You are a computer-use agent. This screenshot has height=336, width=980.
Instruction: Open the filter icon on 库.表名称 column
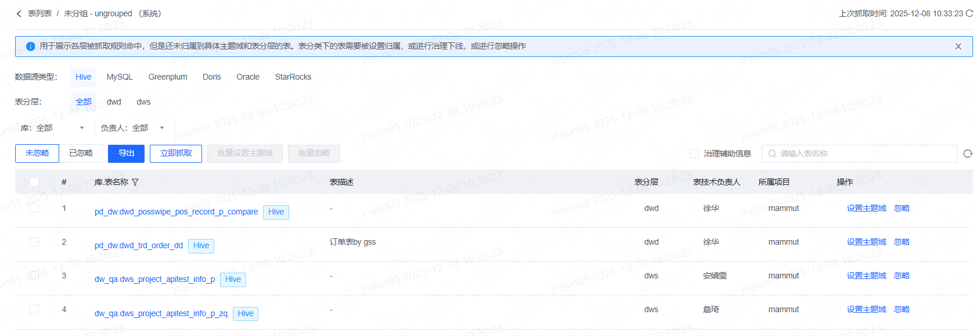[x=135, y=183]
